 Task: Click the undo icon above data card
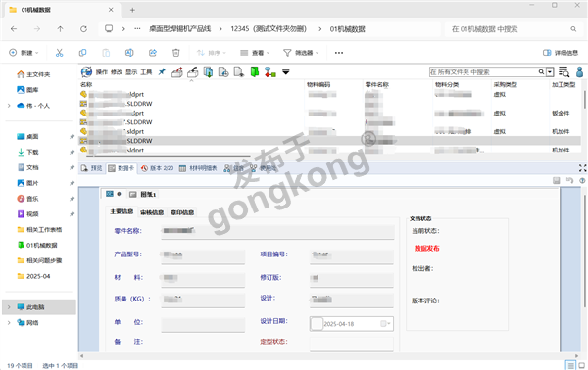point(569,180)
